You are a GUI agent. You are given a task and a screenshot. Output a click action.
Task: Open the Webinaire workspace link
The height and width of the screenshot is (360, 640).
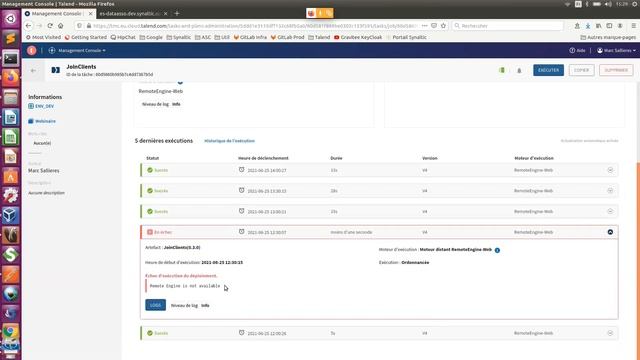42,121
